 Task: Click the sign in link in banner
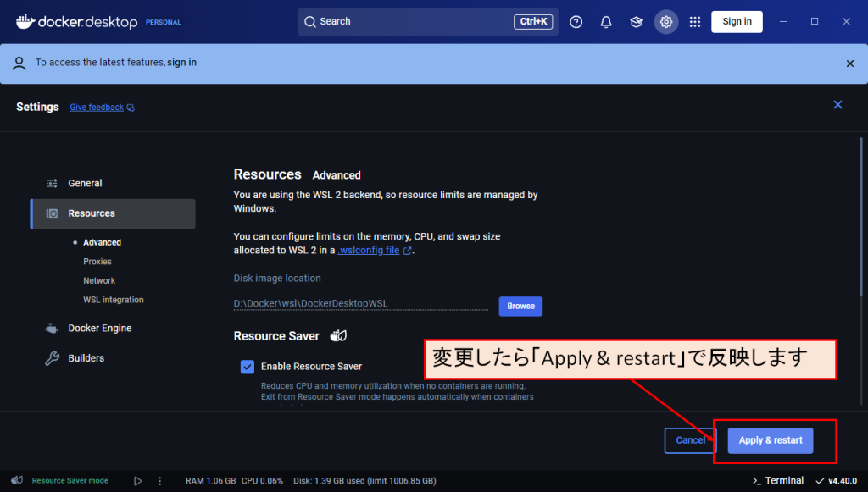tap(181, 63)
